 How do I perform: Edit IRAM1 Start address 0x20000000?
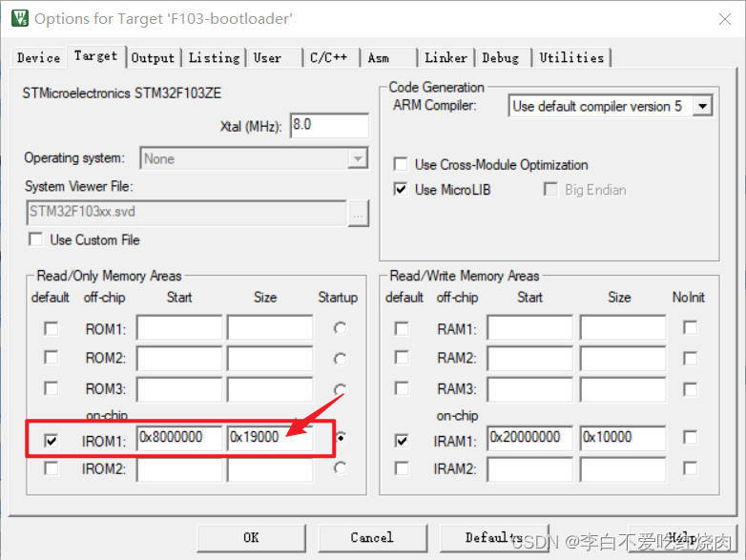pos(530,438)
